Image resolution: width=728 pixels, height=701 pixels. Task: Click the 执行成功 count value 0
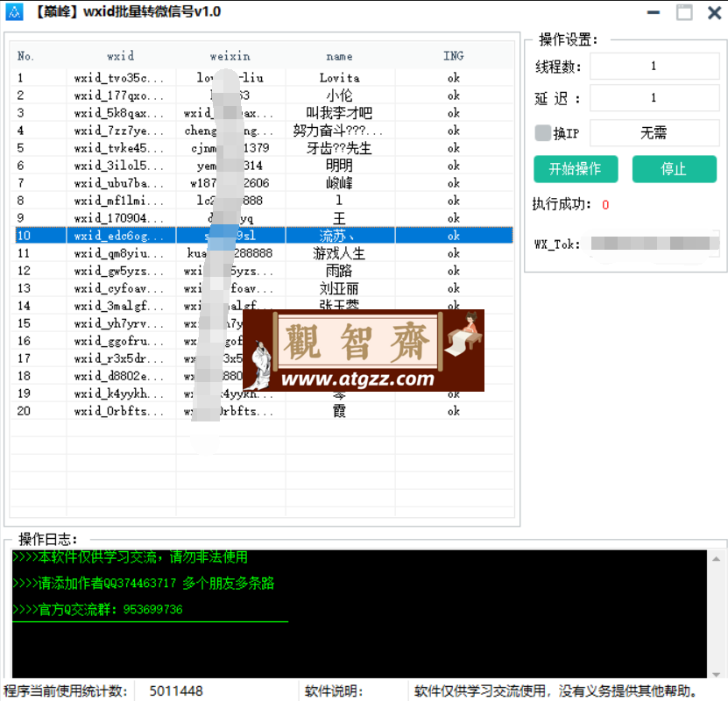(x=605, y=205)
